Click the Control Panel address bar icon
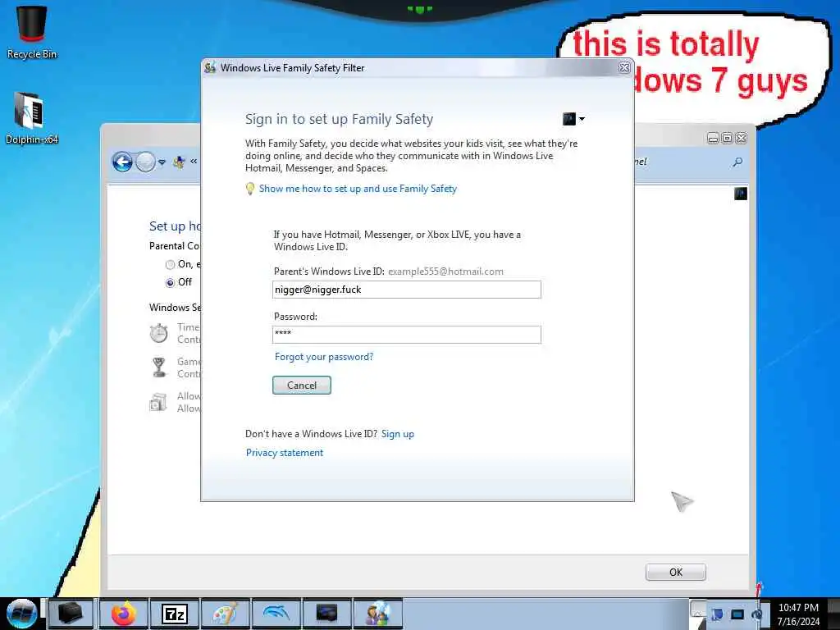Image resolution: width=840 pixels, height=630 pixels. pyautogui.click(x=179, y=162)
